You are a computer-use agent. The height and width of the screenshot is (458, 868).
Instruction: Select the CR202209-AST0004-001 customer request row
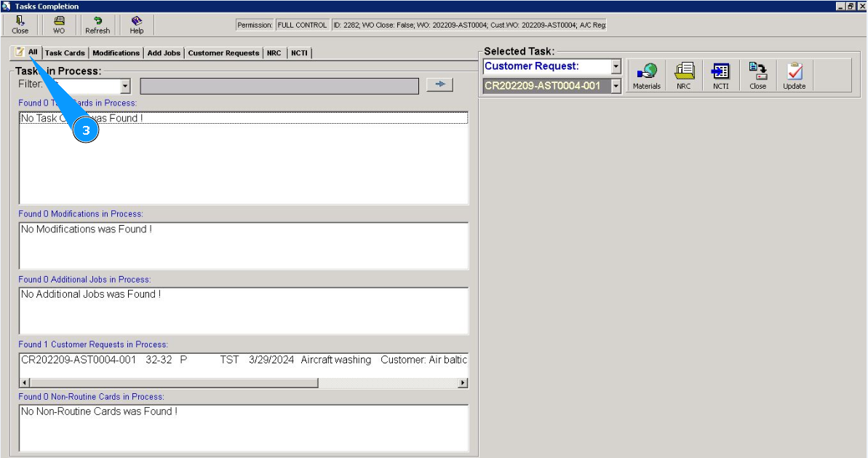click(x=244, y=360)
